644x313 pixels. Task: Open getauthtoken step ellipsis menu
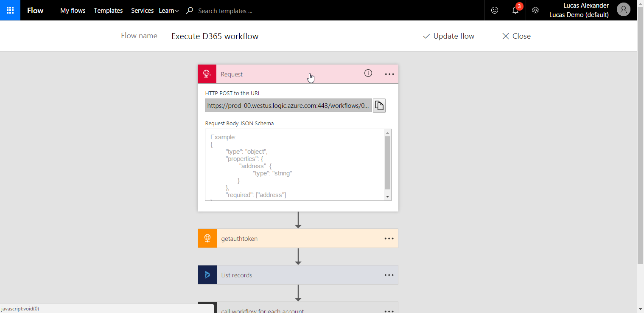[x=389, y=239]
